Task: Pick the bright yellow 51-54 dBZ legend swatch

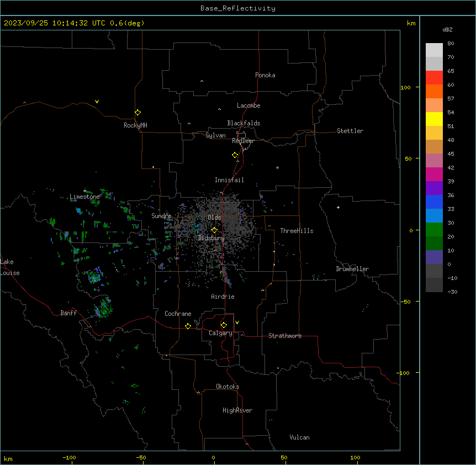Action: pyautogui.click(x=434, y=119)
